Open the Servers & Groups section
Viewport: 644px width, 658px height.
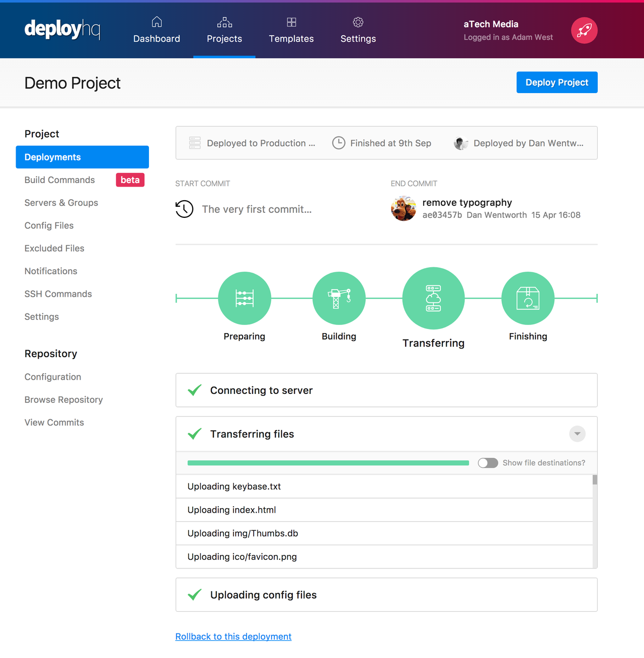[61, 203]
